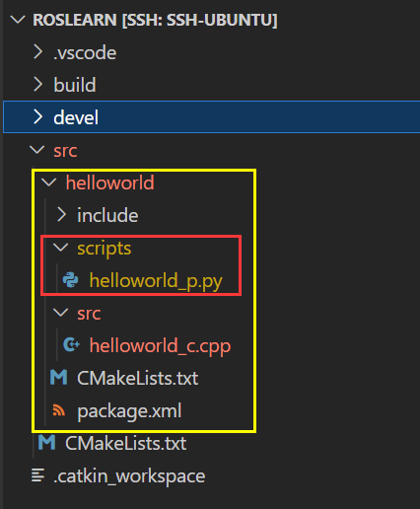Collapse the top-level src folder chevron
This screenshot has height=509, width=420.
click(37, 150)
